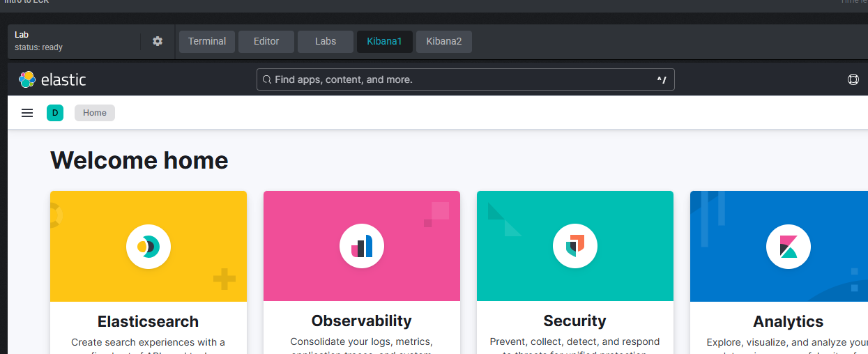Open the Security solution icon

coord(575,246)
